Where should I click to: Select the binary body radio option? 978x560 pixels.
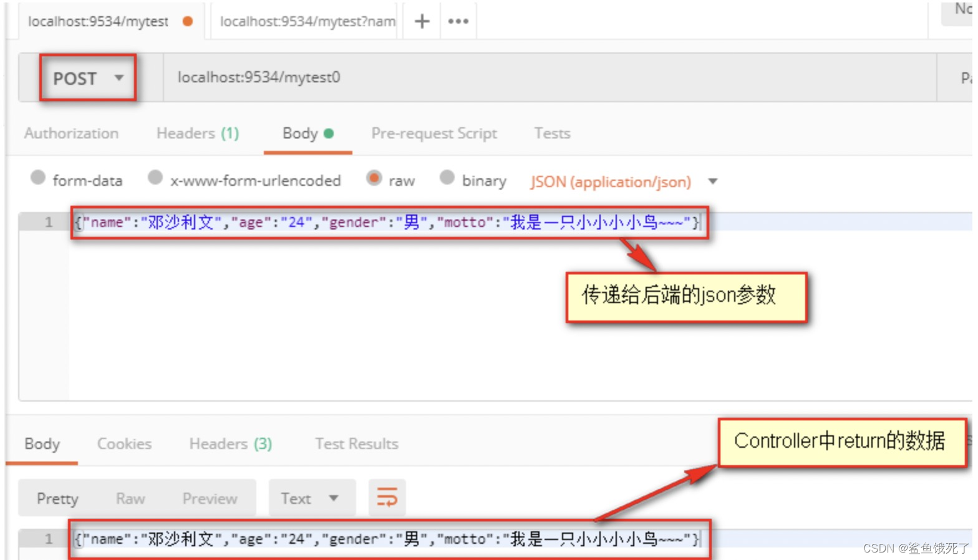click(447, 178)
